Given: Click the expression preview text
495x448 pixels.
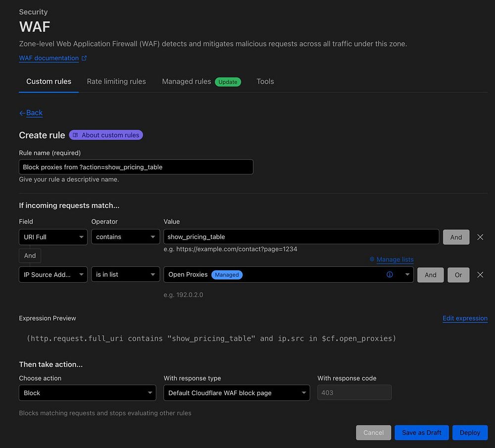Looking at the screenshot, I should pyautogui.click(x=211, y=339).
